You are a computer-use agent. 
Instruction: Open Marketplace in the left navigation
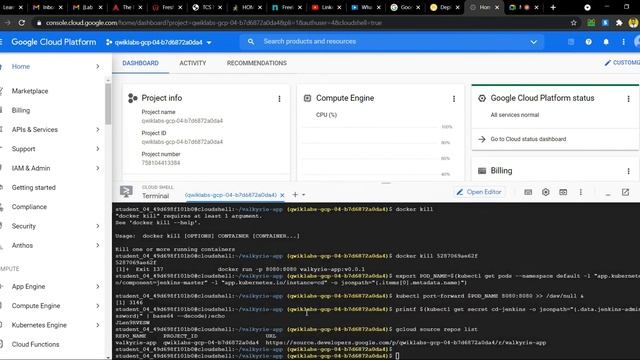(30, 91)
